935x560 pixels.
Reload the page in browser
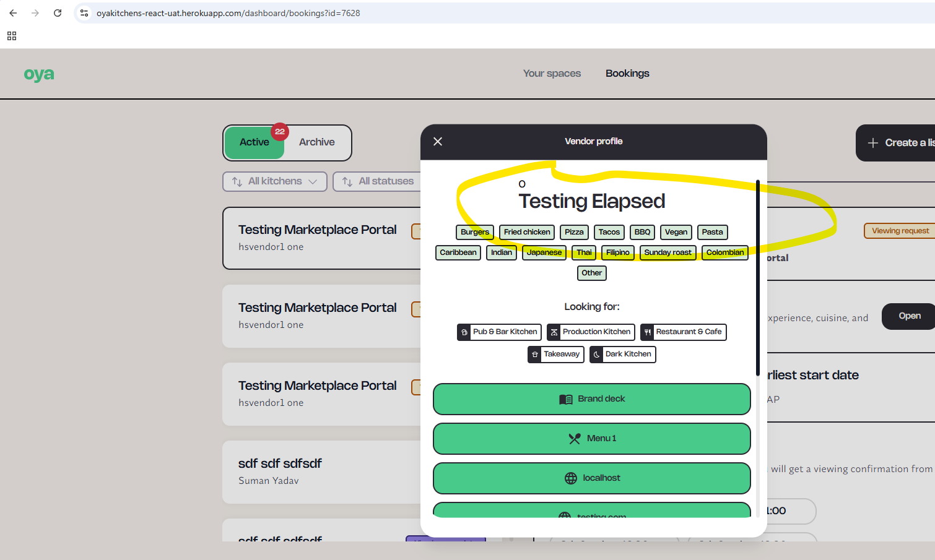click(58, 13)
